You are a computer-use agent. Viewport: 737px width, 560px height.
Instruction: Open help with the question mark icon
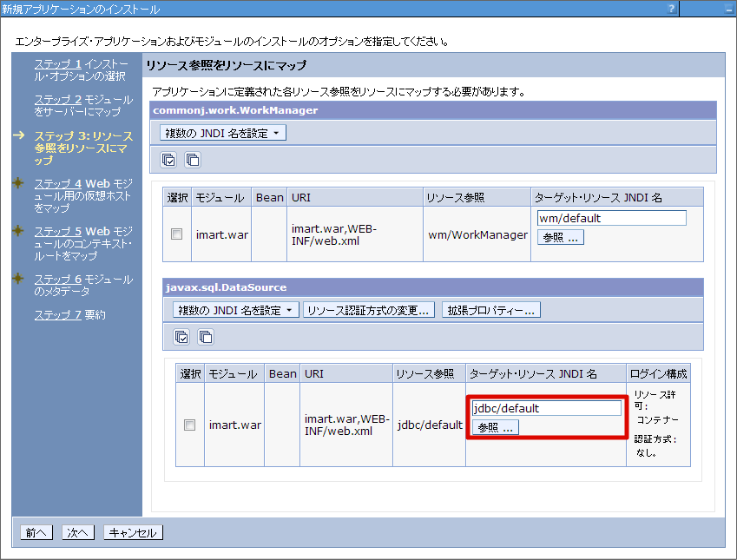click(671, 9)
